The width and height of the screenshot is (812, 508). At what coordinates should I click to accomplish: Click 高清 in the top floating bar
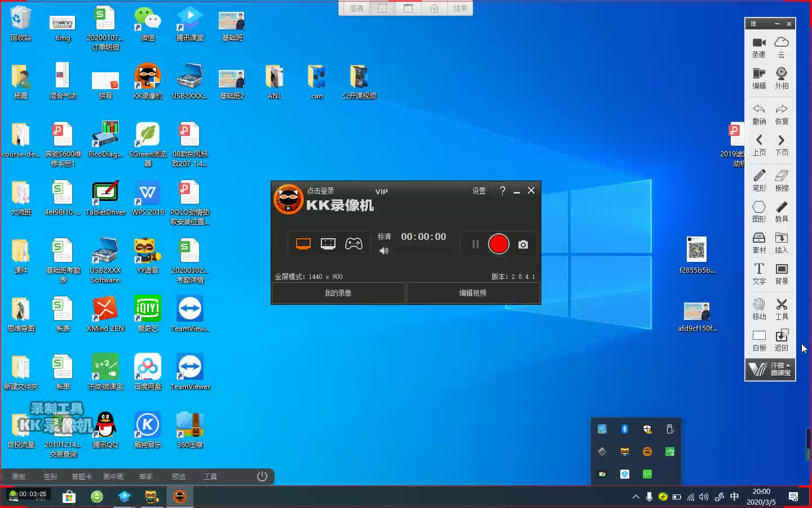[356, 8]
